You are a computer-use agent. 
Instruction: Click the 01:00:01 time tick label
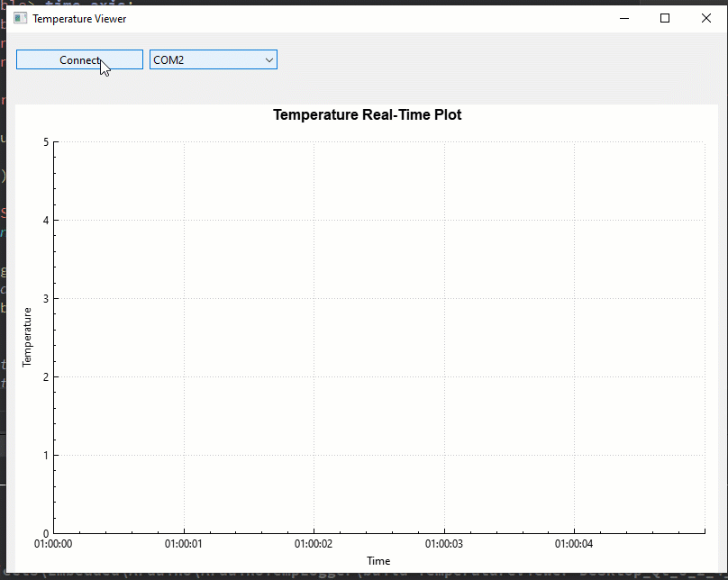click(184, 544)
